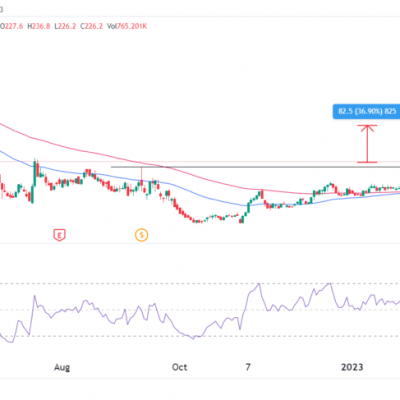Select the gray horizontal resistance line
Image resolution: width=400 pixels, height=400 pixels.
coord(255,167)
